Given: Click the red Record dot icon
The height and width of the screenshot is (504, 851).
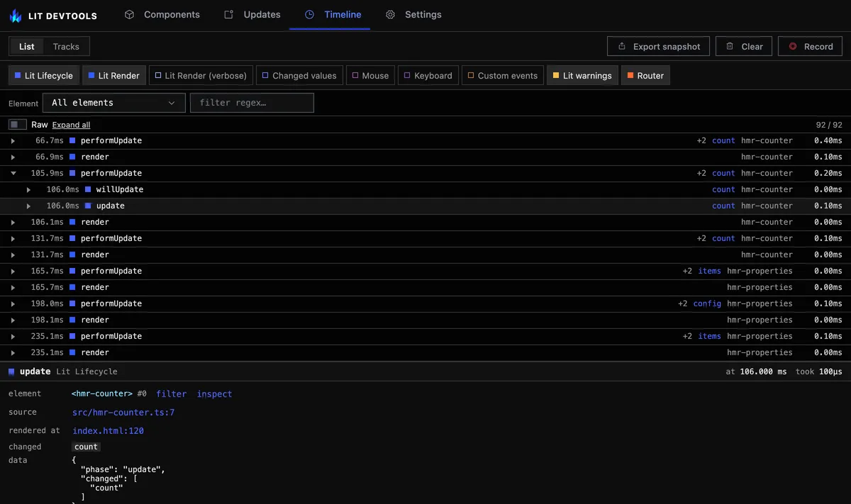Looking at the screenshot, I should [x=792, y=47].
